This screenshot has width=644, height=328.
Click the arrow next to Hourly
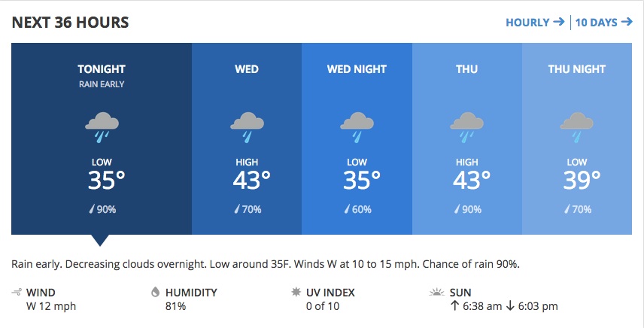pos(558,22)
